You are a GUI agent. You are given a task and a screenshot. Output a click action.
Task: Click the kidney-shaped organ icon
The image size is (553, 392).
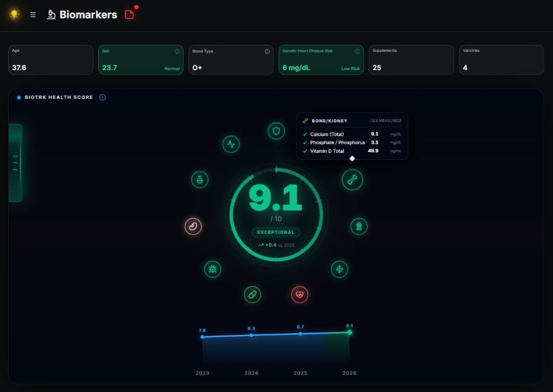(x=193, y=226)
